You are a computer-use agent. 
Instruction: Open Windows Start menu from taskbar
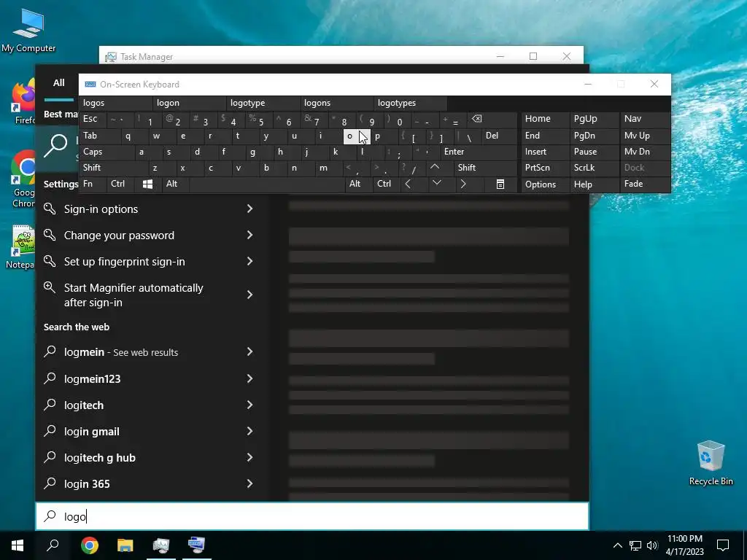click(x=18, y=545)
